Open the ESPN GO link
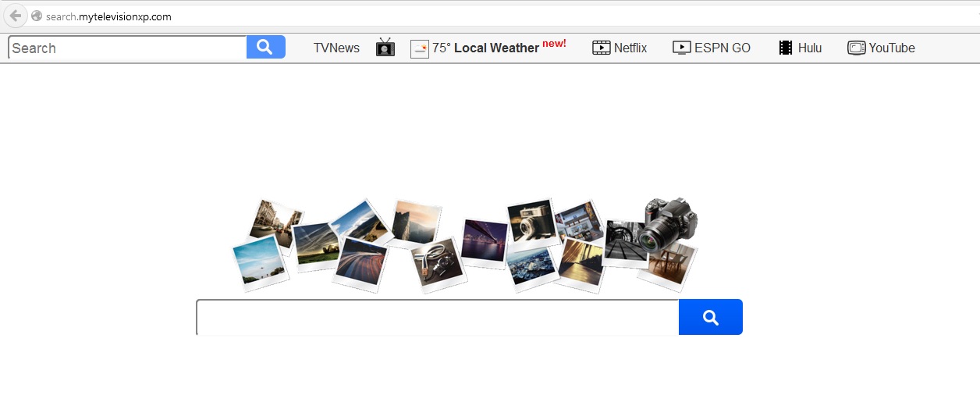Screen dimensions: 980x420 pyautogui.click(x=723, y=48)
